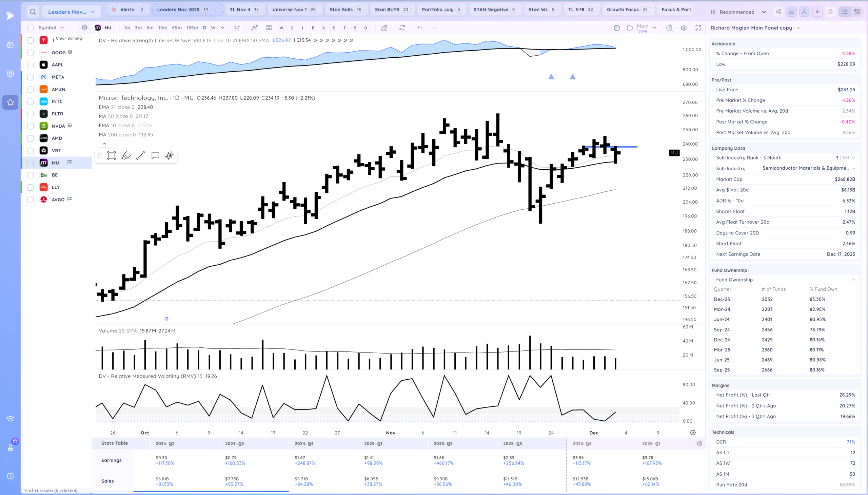The image size is (868, 495).
Task: Open the search magnifier icon
Action: point(33,12)
